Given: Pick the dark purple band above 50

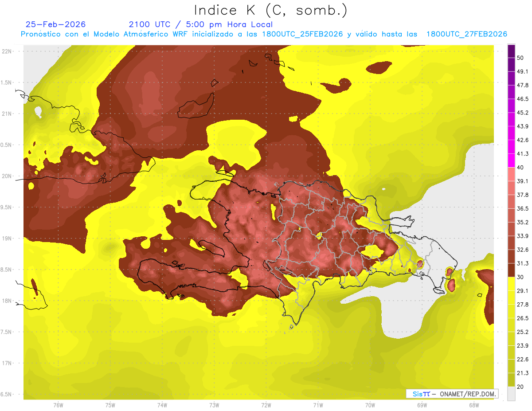Looking at the screenshot, I should (511, 51).
